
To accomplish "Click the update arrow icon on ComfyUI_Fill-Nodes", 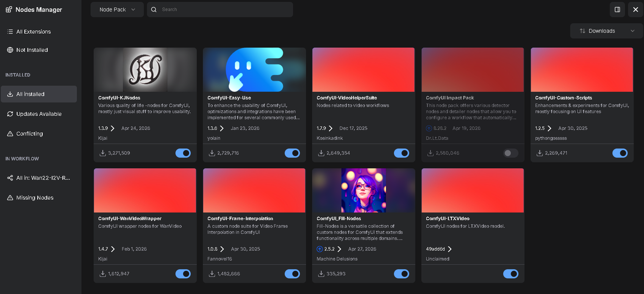I will [320, 249].
